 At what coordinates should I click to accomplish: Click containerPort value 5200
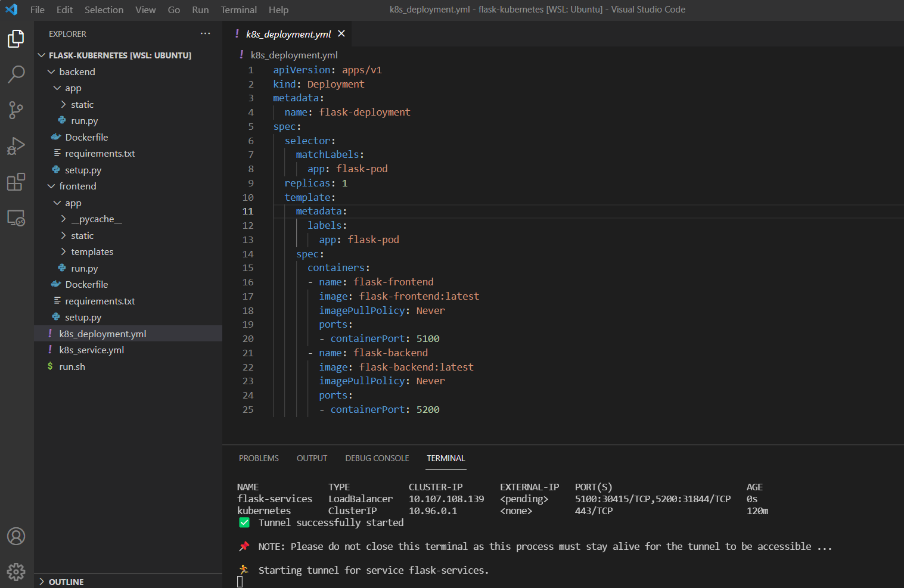point(428,409)
